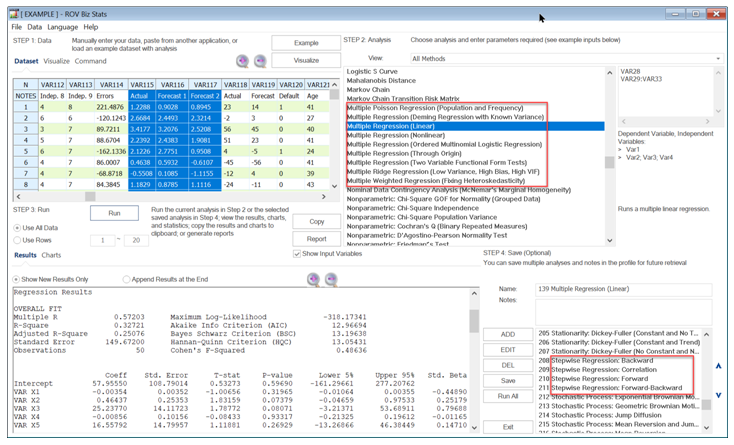The image size is (734, 445).
Task: Click the dataset grid scroll-left arrow
Action: point(18,197)
